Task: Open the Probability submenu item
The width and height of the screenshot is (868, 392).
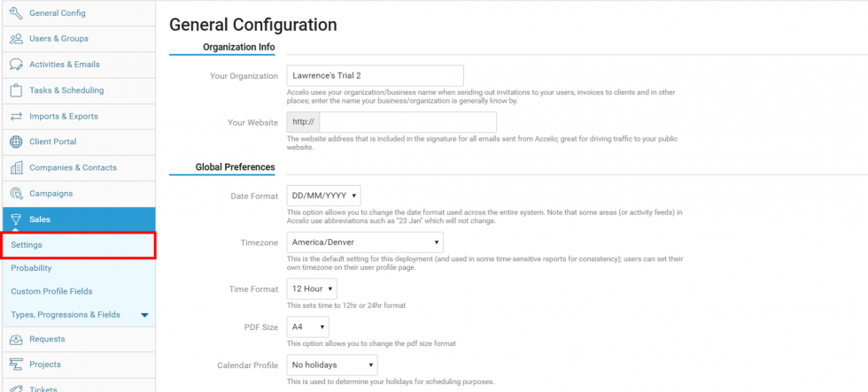Action: pos(31,268)
